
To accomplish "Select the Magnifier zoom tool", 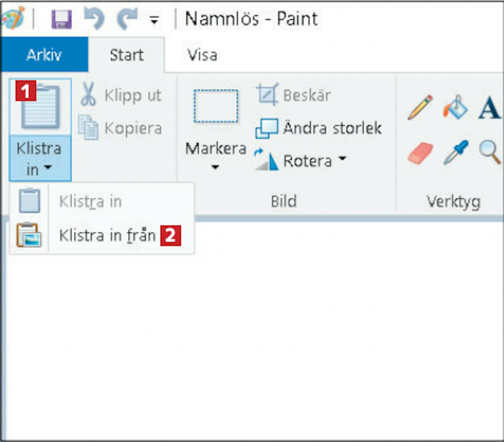I will click(x=490, y=152).
